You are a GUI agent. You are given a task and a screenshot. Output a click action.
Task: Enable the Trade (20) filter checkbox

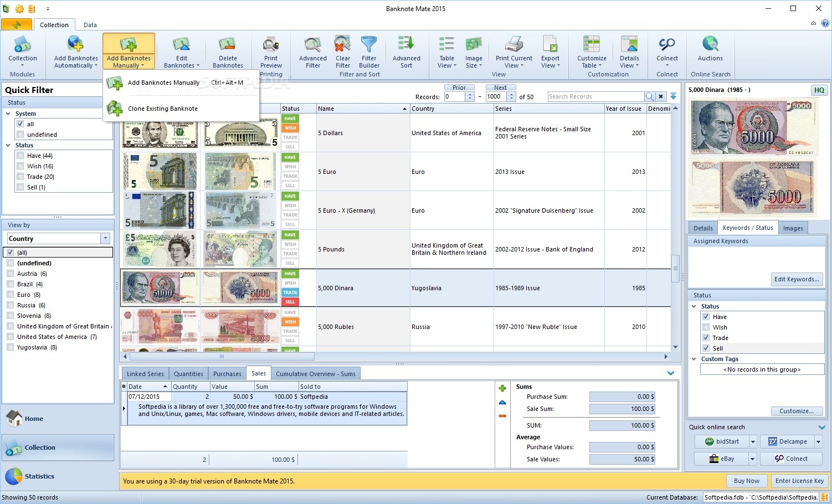20,177
